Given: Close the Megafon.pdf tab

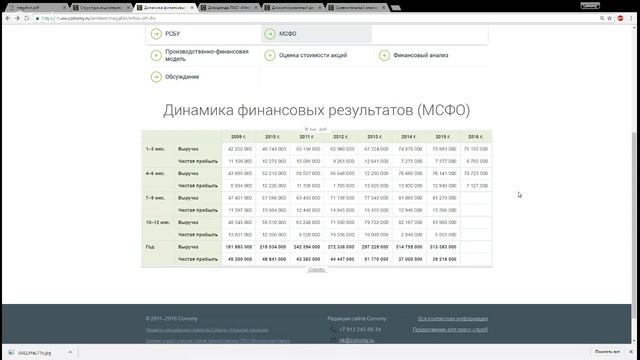Looking at the screenshot, I should (64, 7).
